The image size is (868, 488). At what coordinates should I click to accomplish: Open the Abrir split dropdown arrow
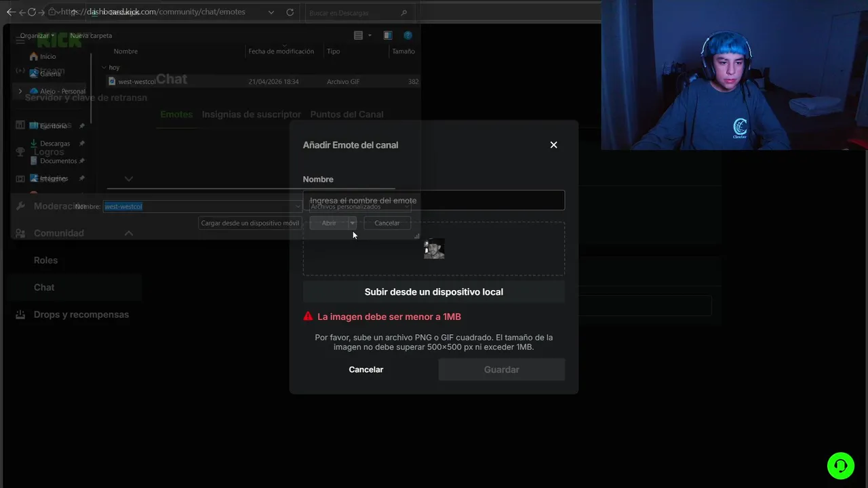tap(353, 223)
